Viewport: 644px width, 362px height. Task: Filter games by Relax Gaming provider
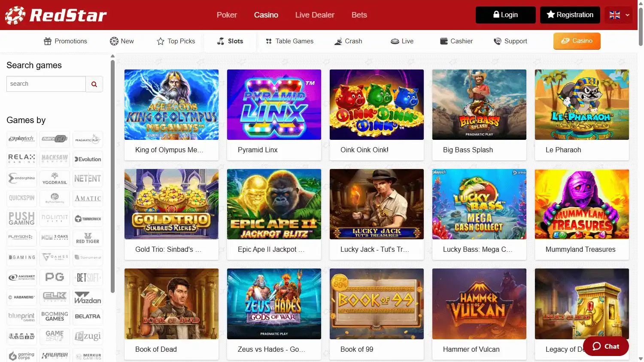[22, 159]
